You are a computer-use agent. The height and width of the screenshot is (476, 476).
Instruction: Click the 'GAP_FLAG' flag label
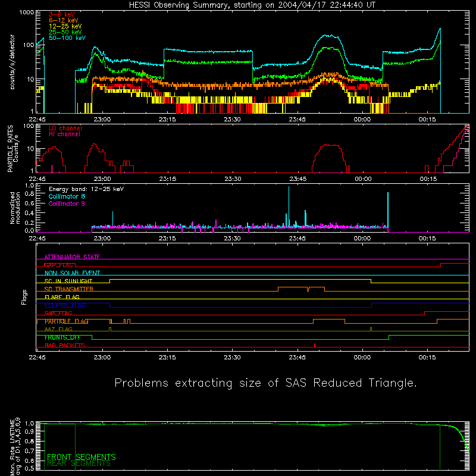click(x=59, y=265)
